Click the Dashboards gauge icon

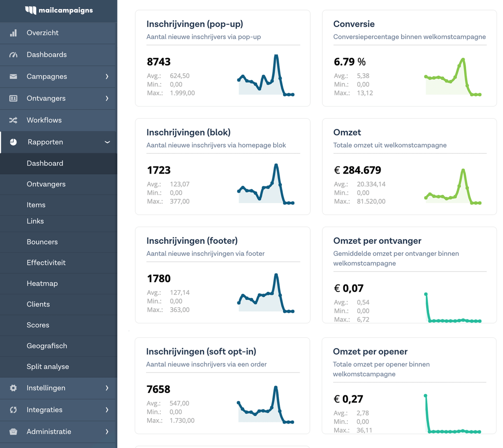pos(13,55)
